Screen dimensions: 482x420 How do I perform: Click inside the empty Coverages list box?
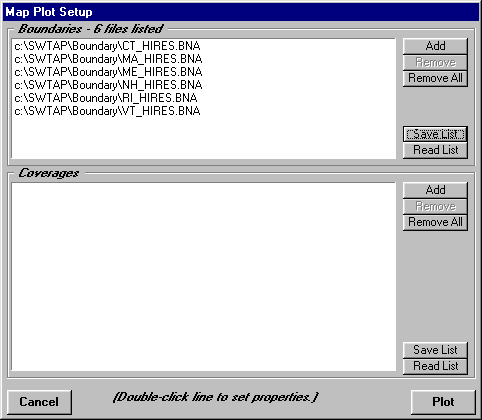point(203,277)
